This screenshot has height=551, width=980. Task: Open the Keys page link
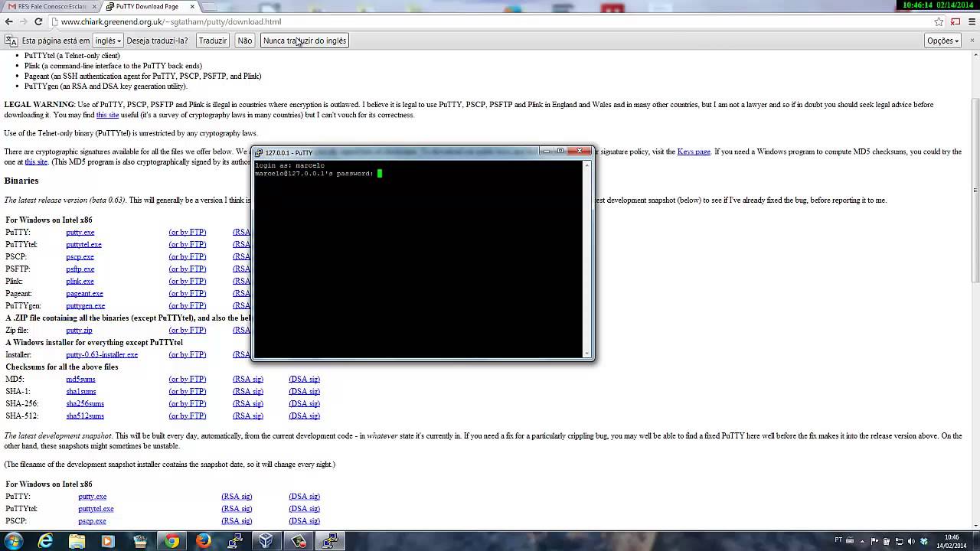[694, 152]
